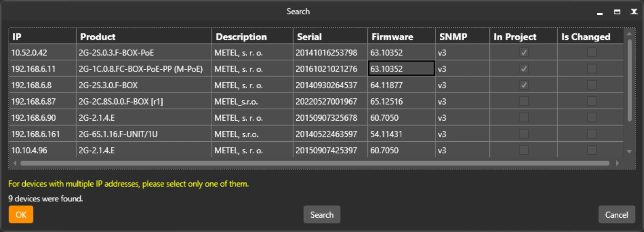Select firmware cell 63.10352 for 192.168.6.11
644x232 pixels.
coord(401,69)
